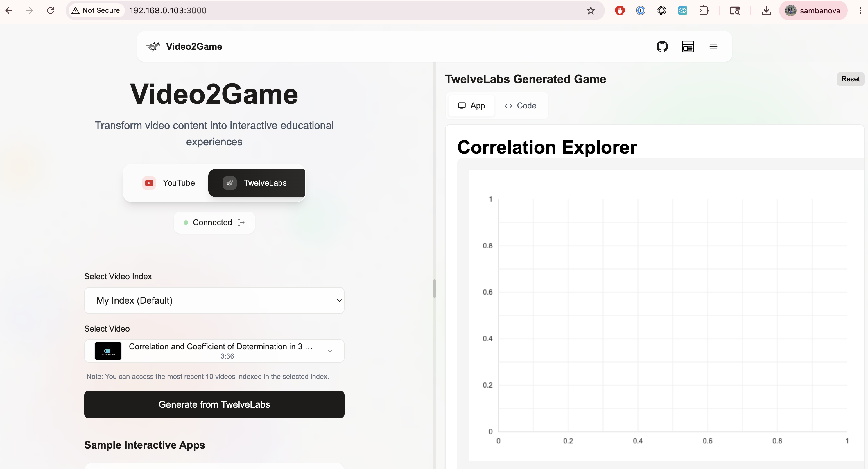
Task: Open the 1Password extension icon
Action: pos(641,10)
